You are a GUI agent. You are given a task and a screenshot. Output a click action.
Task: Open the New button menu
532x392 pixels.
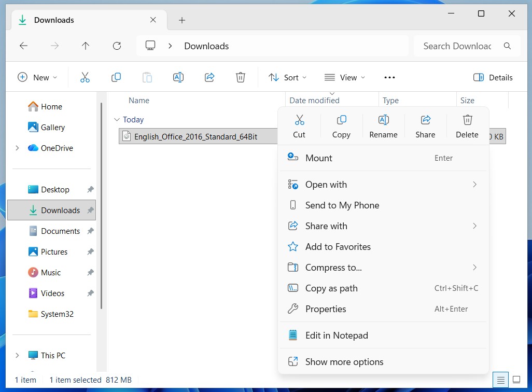click(x=37, y=77)
